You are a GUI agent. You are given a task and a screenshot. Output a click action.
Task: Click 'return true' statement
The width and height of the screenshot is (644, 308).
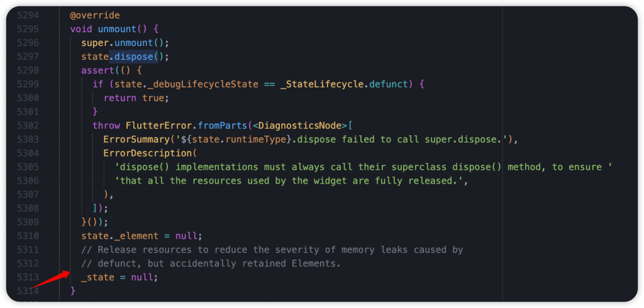[x=136, y=98]
